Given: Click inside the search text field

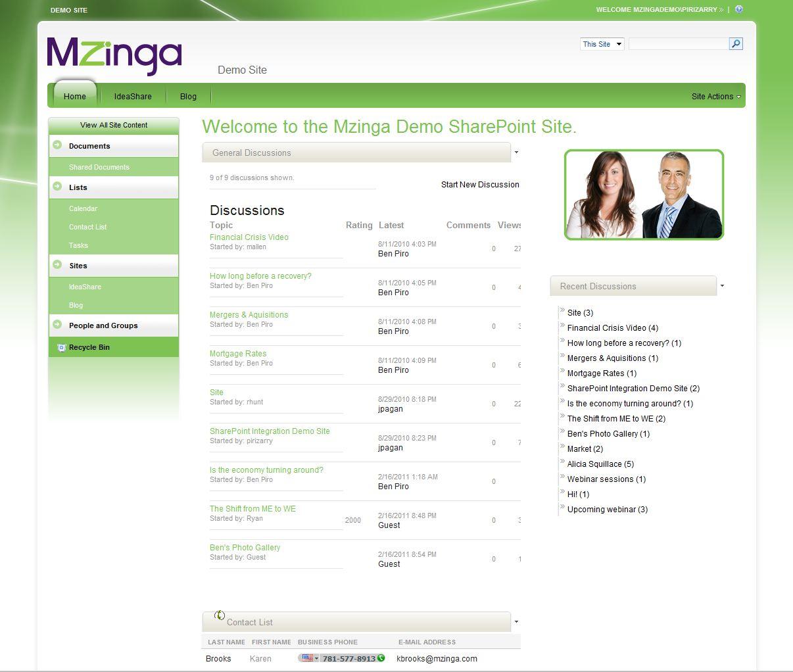Looking at the screenshot, I should coord(678,44).
